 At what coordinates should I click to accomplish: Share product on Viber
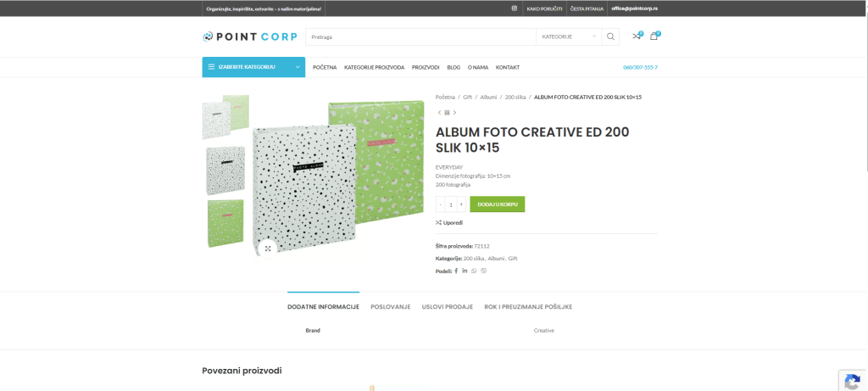484,271
